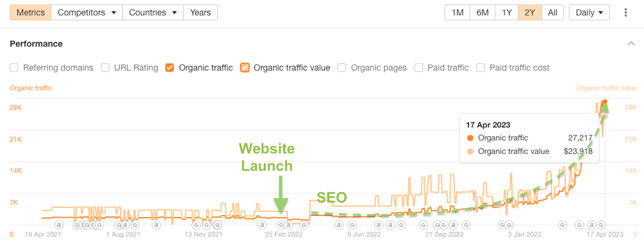Uncheck the Organic traffic value checkbox
The height and width of the screenshot is (243, 644).
pyautogui.click(x=245, y=68)
